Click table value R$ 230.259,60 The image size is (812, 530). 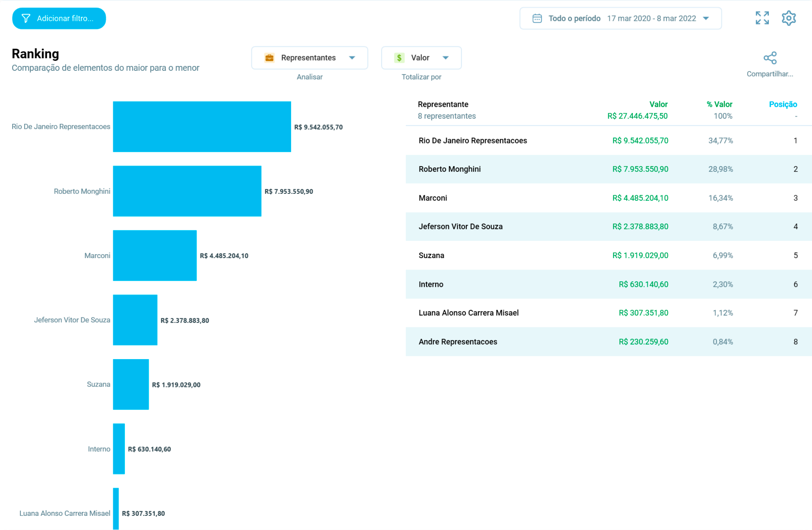click(643, 342)
